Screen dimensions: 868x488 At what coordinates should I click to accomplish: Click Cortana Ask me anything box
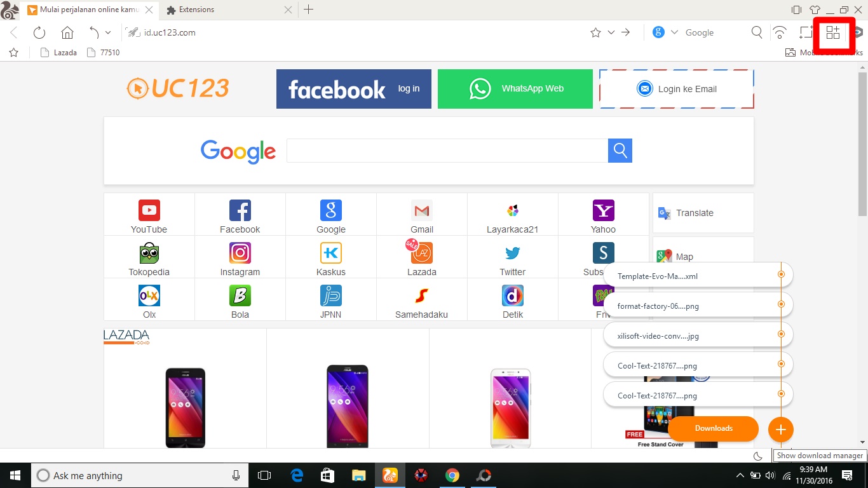coord(140,475)
